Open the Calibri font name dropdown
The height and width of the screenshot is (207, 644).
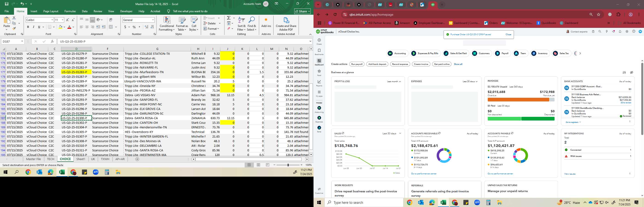[52, 20]
